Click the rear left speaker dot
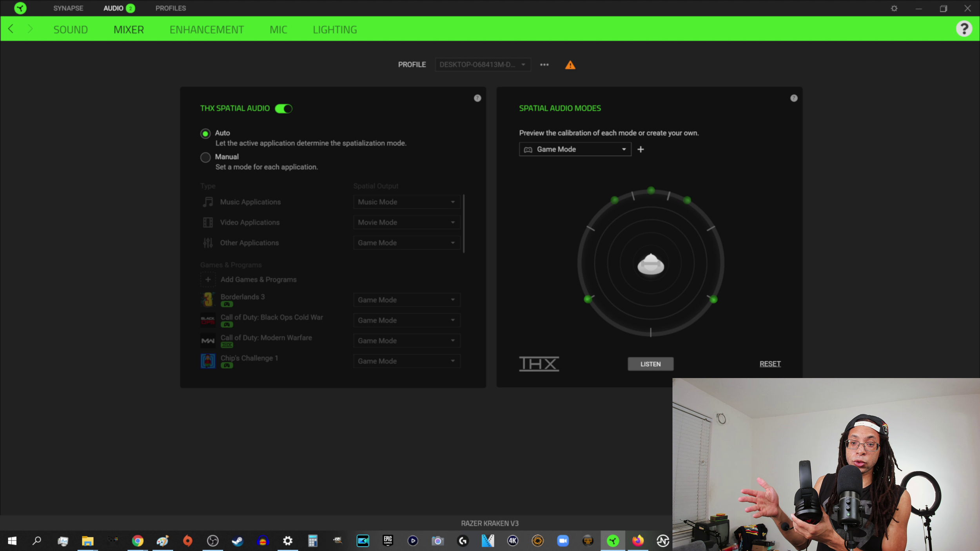 (x=587, y=300)
